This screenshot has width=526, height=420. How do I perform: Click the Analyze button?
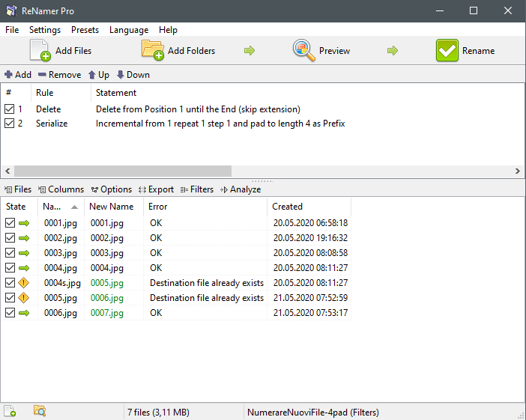click(241, 189)
